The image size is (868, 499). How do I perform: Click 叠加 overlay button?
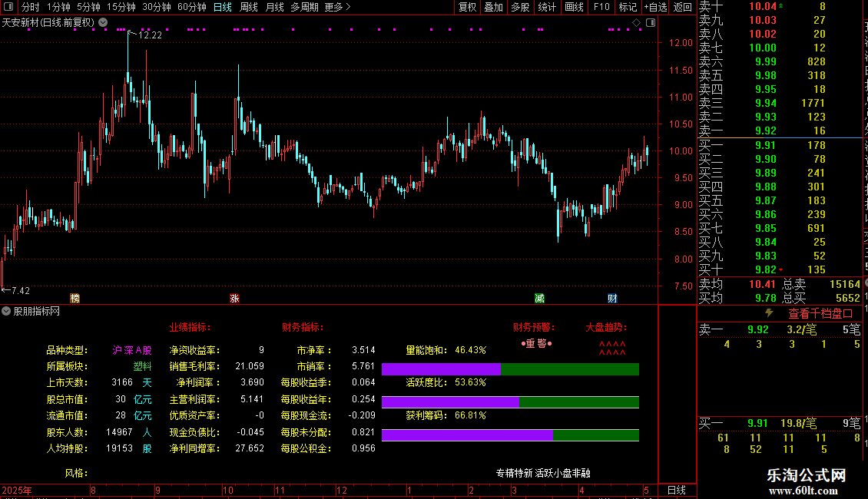click(494, 7)
